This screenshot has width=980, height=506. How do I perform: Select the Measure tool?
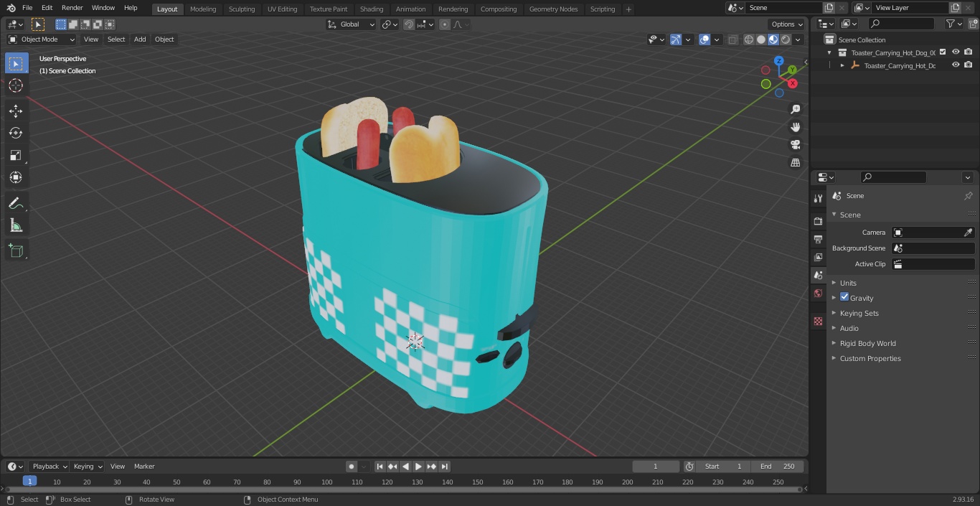click(16, 226)
